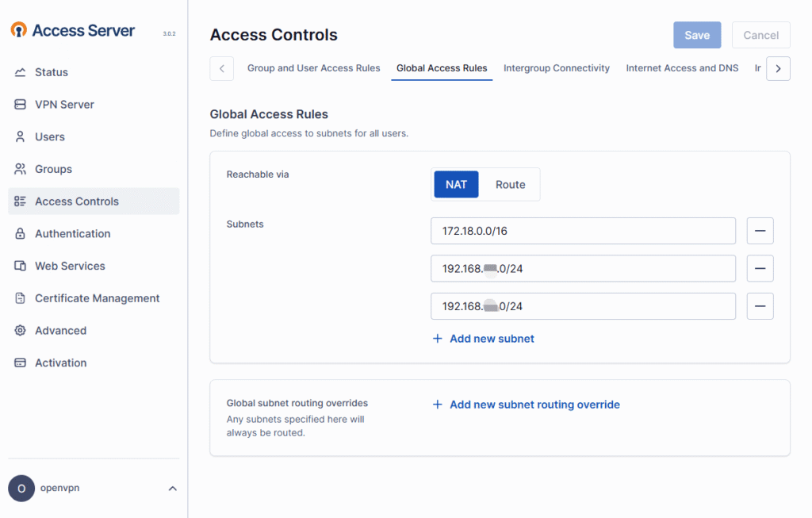Click the VPN Server icon in sidebar
812x518 pixels.
[x=21, y=105]
